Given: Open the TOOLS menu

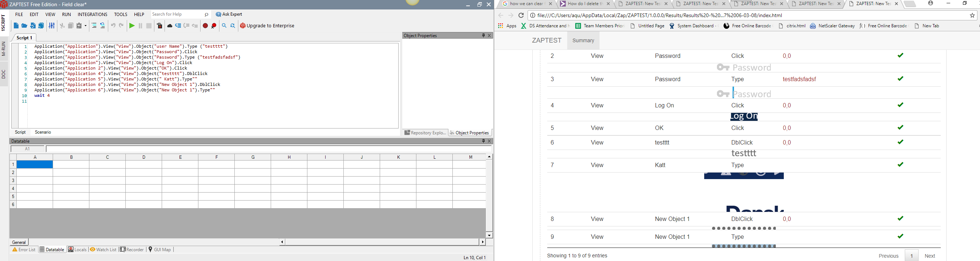Looking at the screenshot, I should pyautogui.click(x=121, y=15).
